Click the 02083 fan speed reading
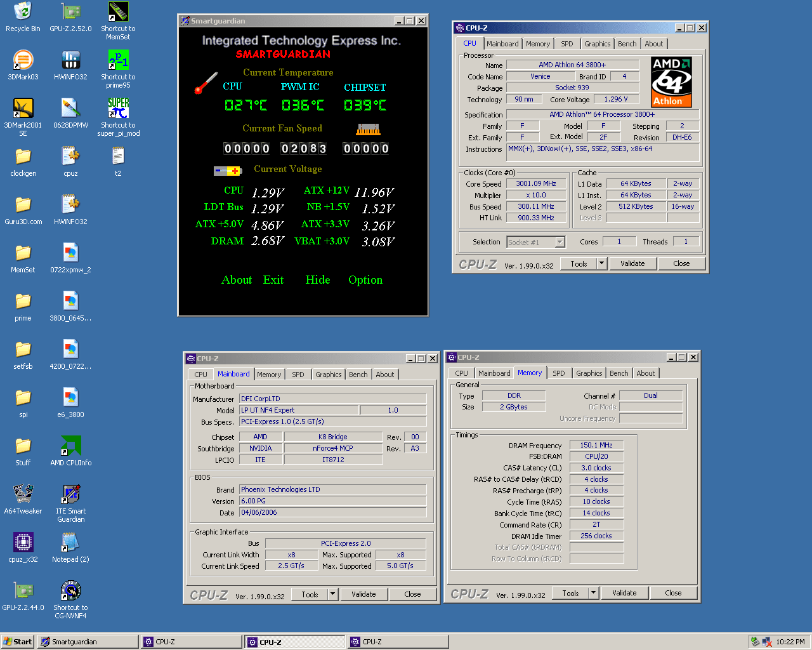 pos(304,149)
